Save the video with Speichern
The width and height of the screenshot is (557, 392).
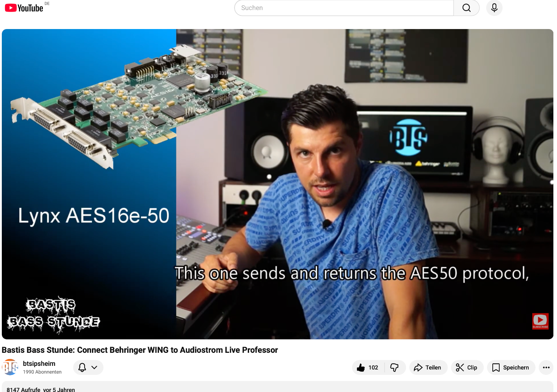[x=511, y=367]
